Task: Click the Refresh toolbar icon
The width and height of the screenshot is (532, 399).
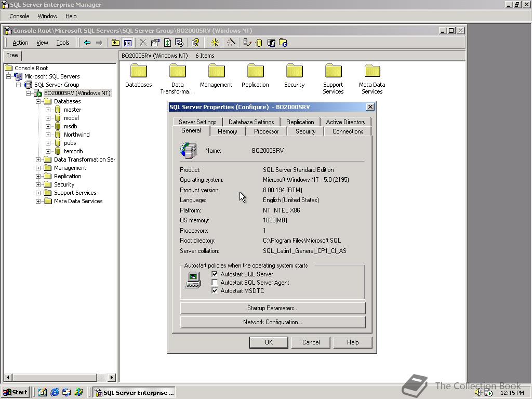Action: pyautogui.click(x=167, y=43)
